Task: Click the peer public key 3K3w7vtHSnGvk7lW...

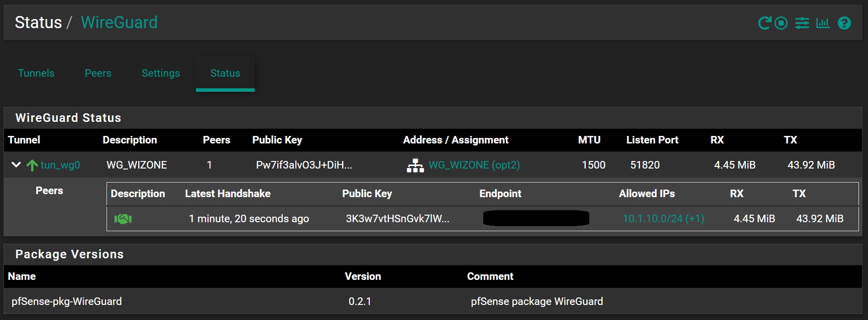Action: [x=397, y=219]
